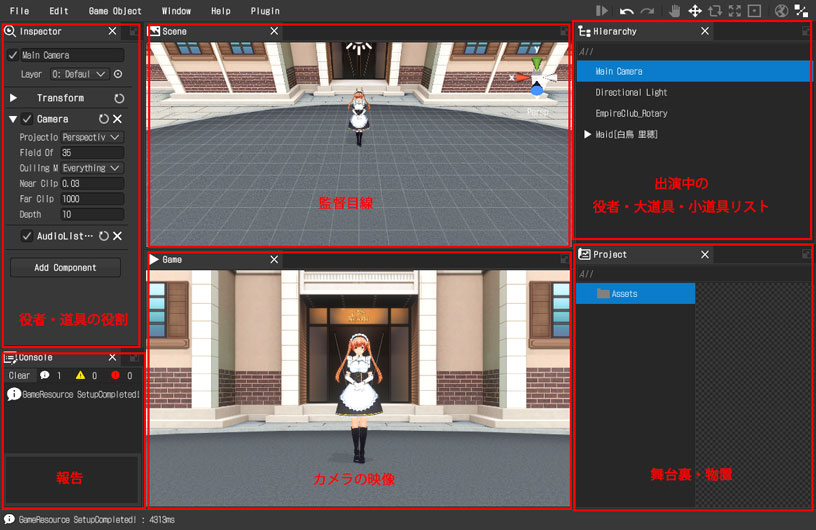Click into the Field Of View value field
816x530 pixels.
click(x=92, y=152)
